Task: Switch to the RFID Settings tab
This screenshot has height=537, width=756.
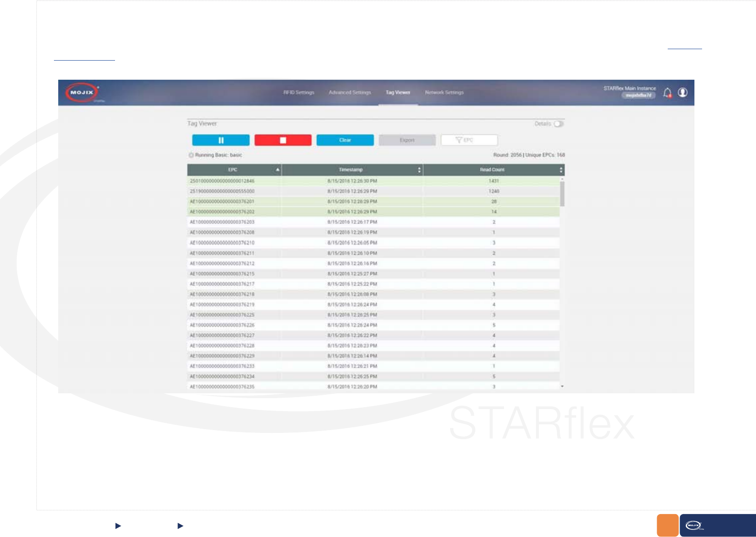Action: coord(299,93)
